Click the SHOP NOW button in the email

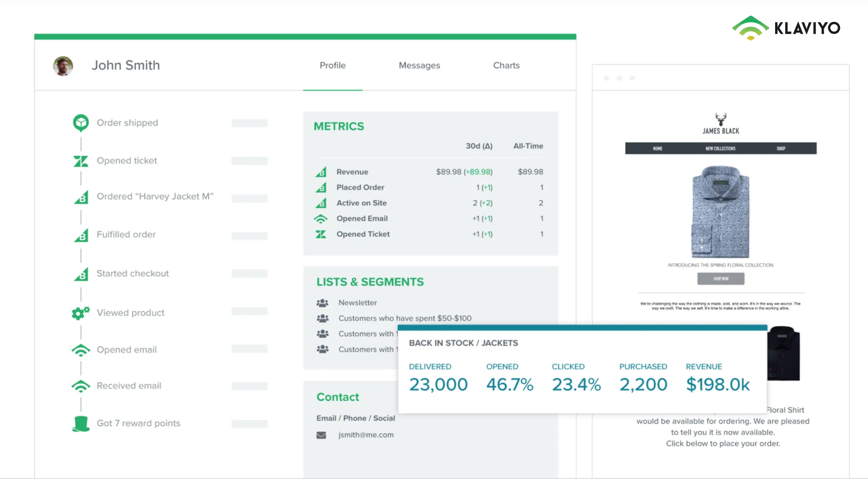[721, 279]
